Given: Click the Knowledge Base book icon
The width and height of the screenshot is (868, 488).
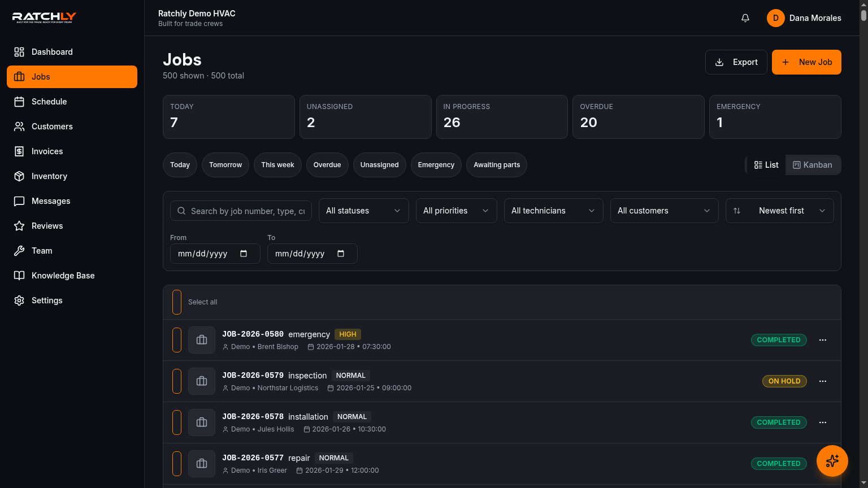Looking at the screenshot, I should click(x=19, y=276).
